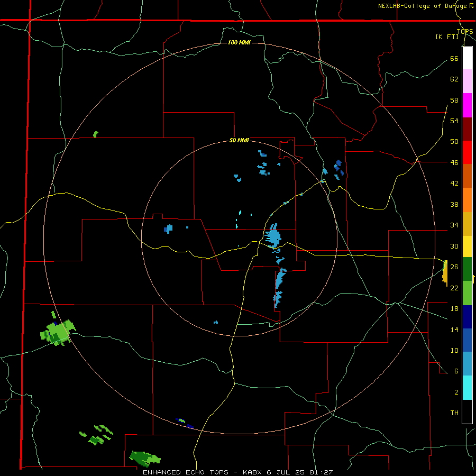The image size is (476, 476).
Task: Select the light blue legend swatch
Action: tap(467, 364)
